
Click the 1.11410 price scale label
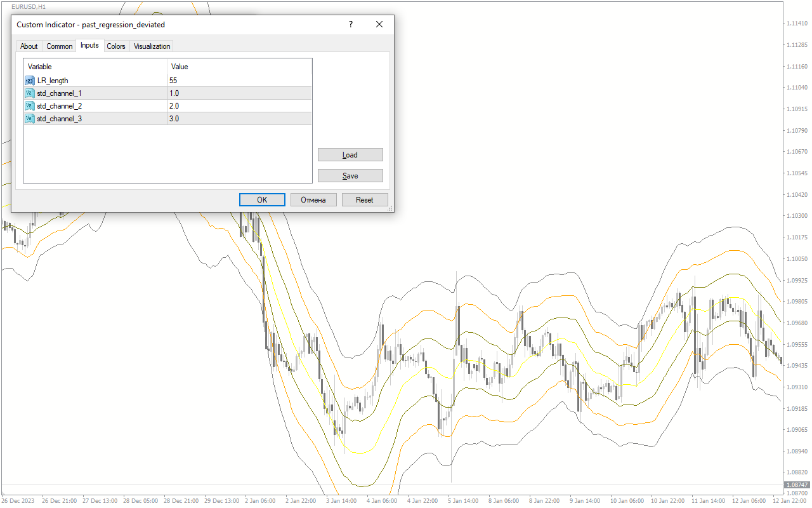point(797,23)
